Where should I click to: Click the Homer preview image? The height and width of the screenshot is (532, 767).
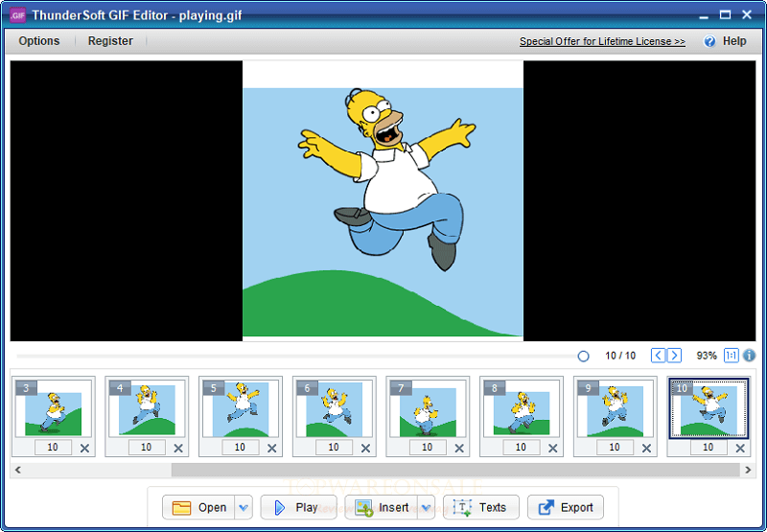coord(383,200)
